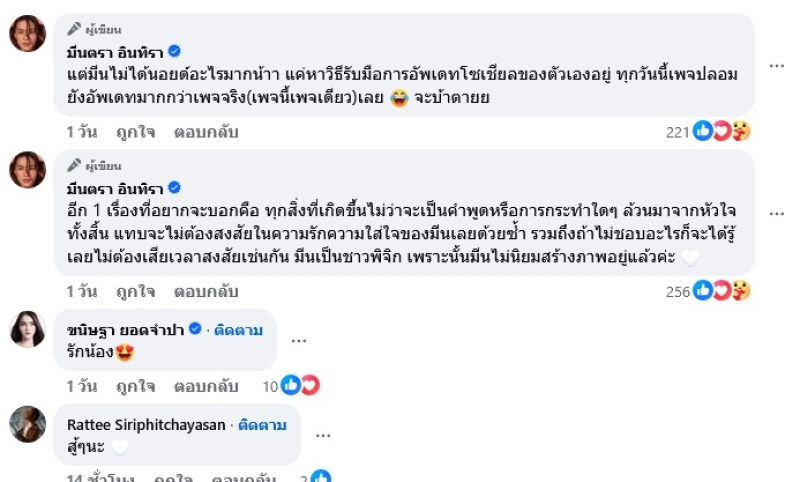Open more options for ขนิษฐา ยอดจำปา comment

[299, 340]
